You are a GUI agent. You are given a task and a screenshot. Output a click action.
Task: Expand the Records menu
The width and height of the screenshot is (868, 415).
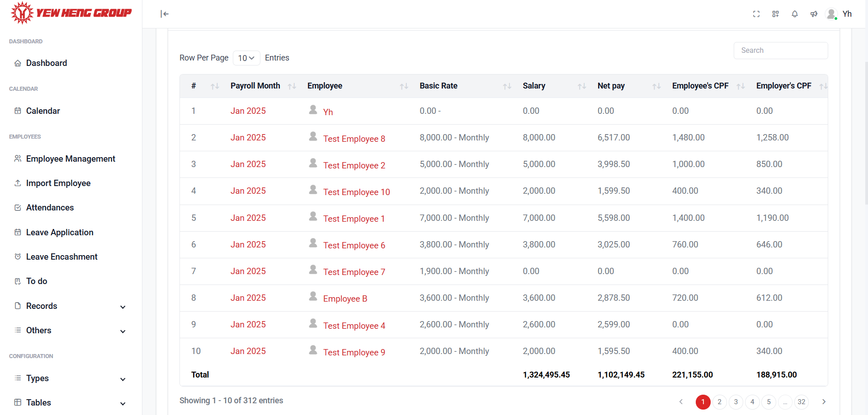[70, 306]
